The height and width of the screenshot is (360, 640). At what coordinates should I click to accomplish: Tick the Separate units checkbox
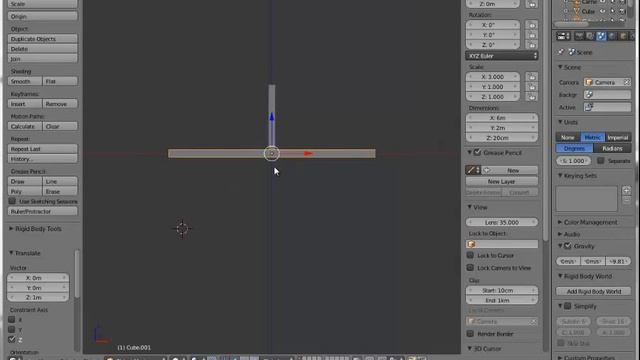600,161
